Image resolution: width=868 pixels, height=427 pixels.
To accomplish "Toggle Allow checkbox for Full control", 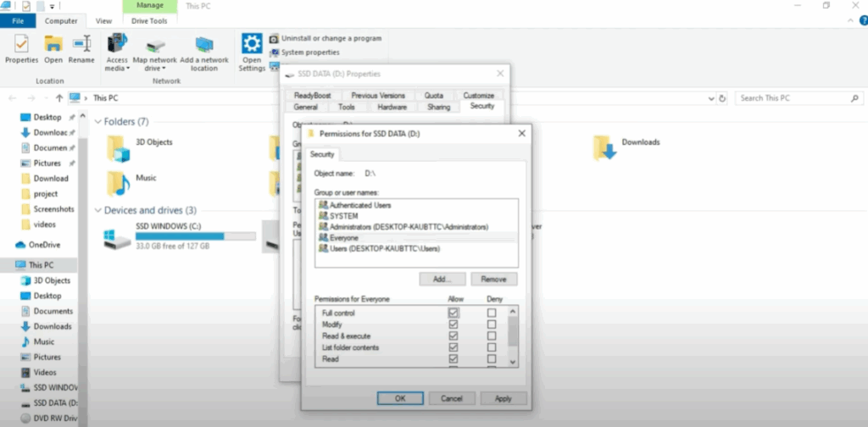I will click(453, 313).
